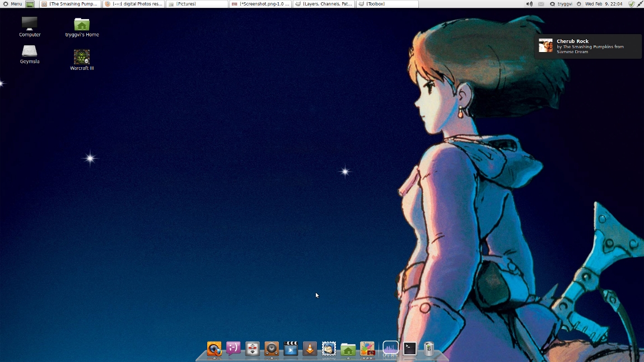Switch to the Pictures window in taskbar
Image resolution: width=644 pixels, height=362 pixels.
197,4
